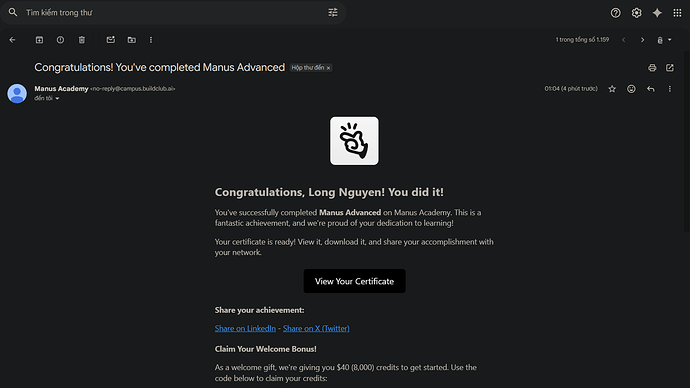This screenshot has height=388, width=690.
Task: Open message more options menu
Action: (x=670, y=89)
